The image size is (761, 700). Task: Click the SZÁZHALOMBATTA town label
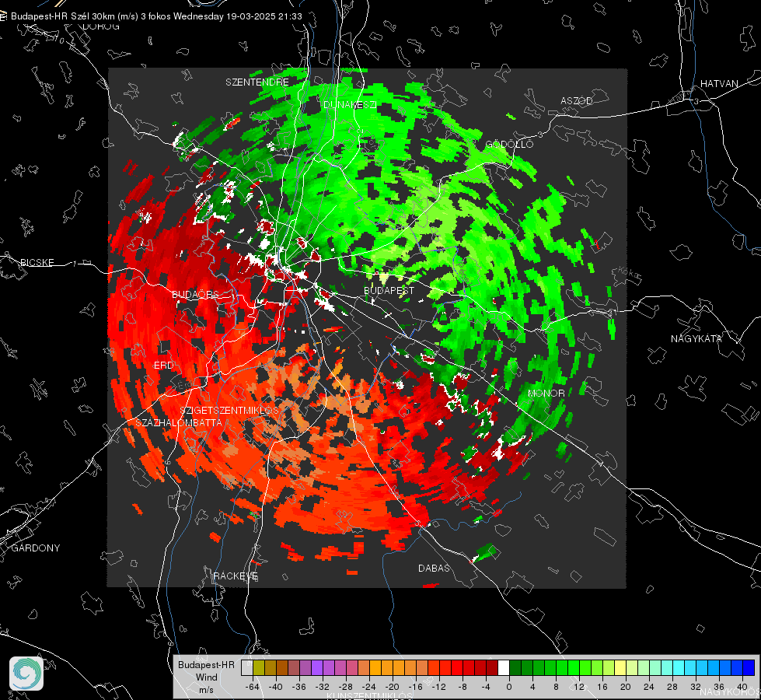[x=179, y=422]
